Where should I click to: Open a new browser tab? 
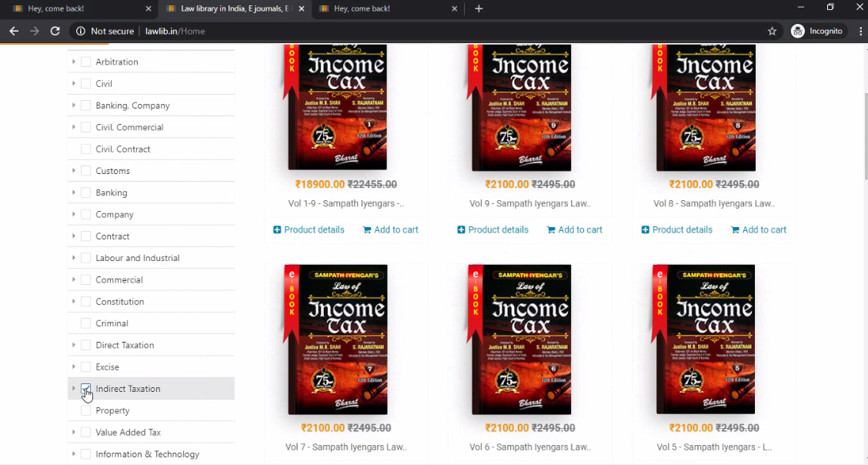click(479, 8)
